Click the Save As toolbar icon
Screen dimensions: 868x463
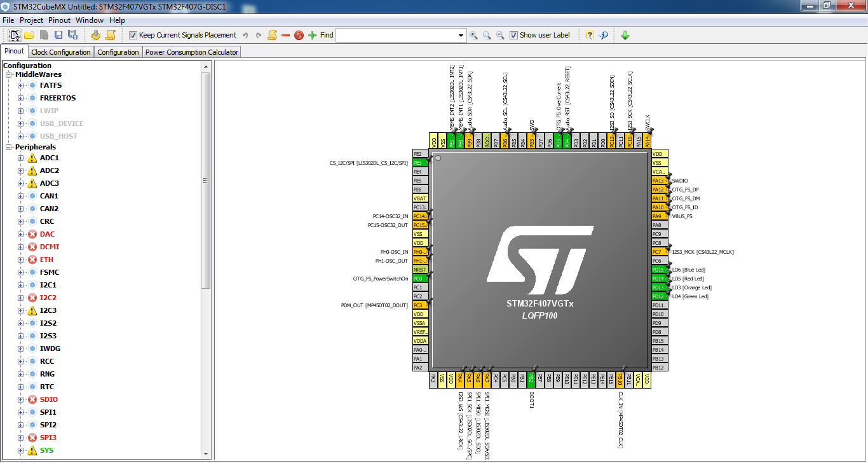point(72,35)
